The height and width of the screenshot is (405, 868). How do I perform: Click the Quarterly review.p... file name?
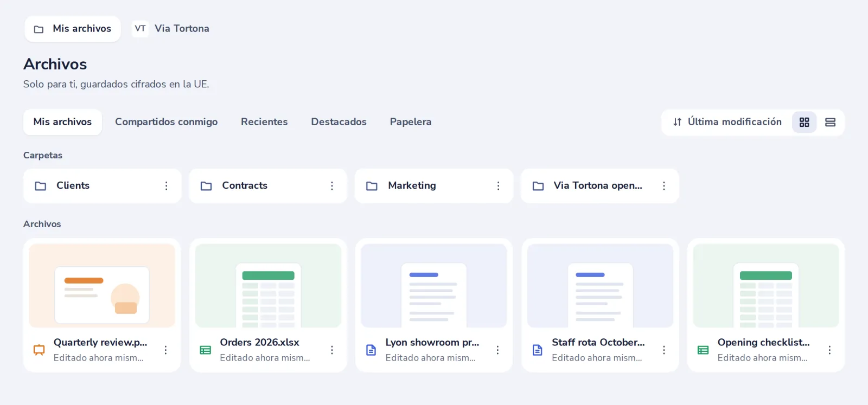click(x=100, y=343)
